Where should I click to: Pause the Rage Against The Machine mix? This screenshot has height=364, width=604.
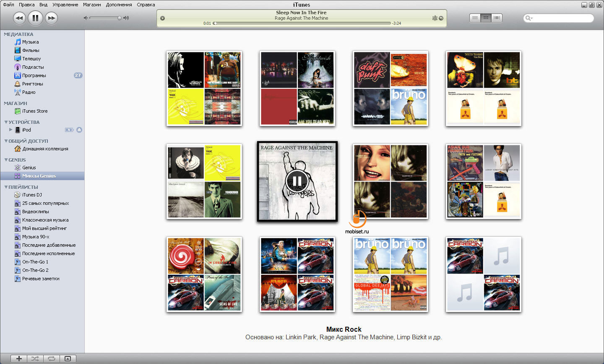point(297,181)
